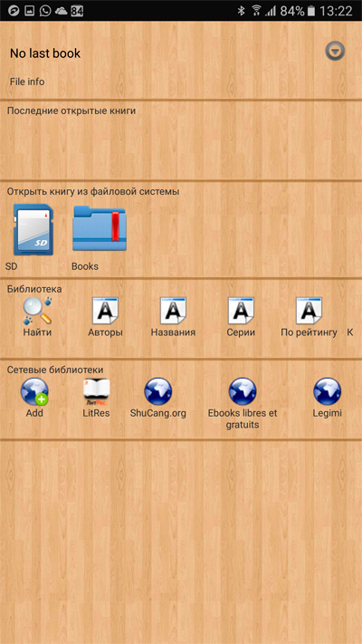Open the Legimi network library
Viewport: 362px width, 644px height.
click(x=327, y=392)
